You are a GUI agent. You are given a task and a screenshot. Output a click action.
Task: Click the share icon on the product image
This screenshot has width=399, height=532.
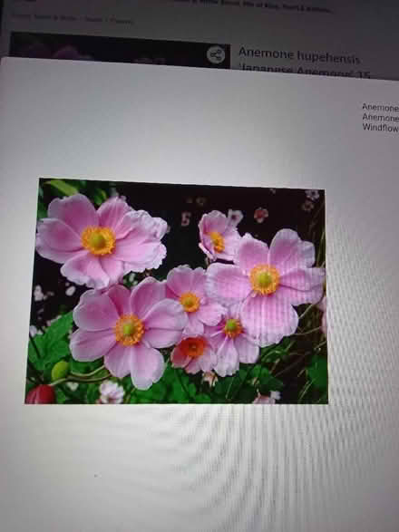coord(216,55)
